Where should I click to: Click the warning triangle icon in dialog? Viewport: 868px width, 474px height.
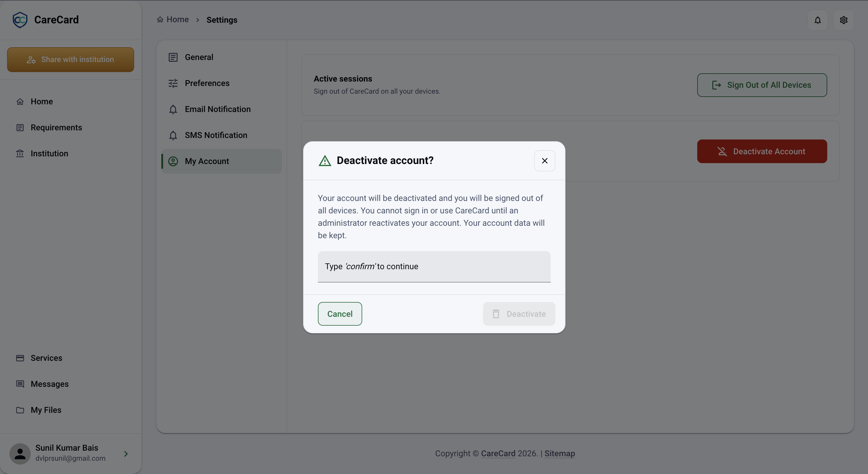(x=325, y=161)
